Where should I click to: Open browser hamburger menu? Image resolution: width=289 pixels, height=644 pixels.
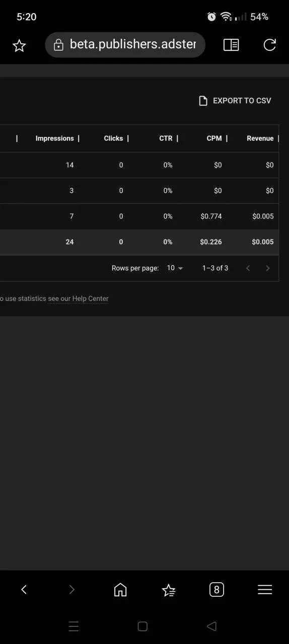coord(265,590)
